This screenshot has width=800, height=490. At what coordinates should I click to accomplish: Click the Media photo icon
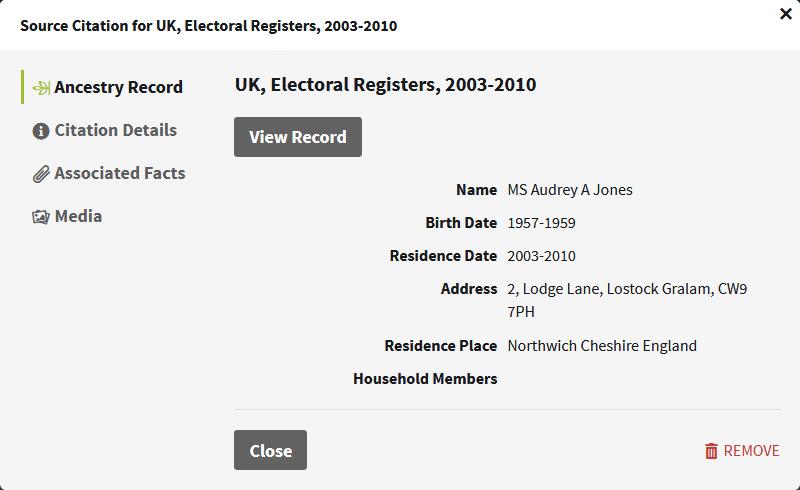click(41, 217)
